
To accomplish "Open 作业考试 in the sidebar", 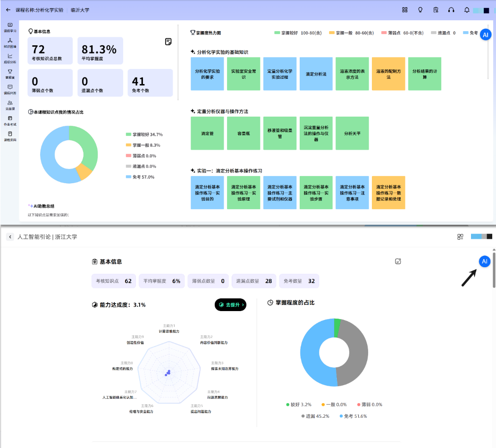I will 10,120.
